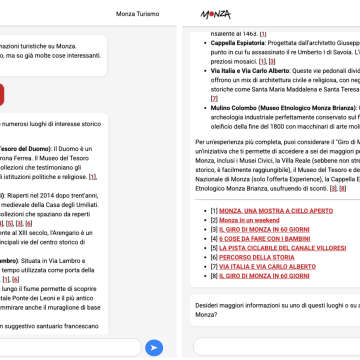Click the 'Monza Turismo' header title

pyautogui.click(x=137, y=14)
